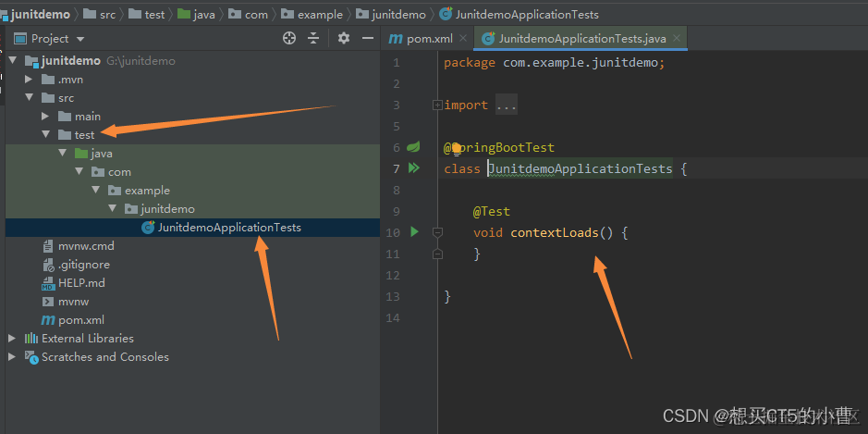Collapse the src folder arrow

29,98
